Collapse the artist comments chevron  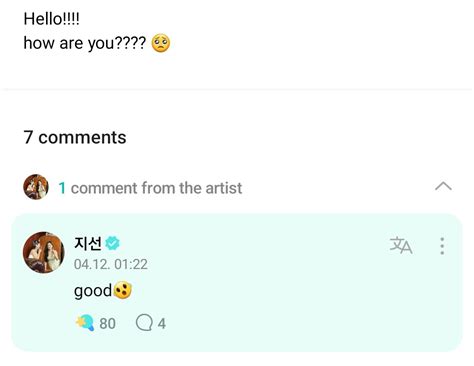click(x=443, y=186)
